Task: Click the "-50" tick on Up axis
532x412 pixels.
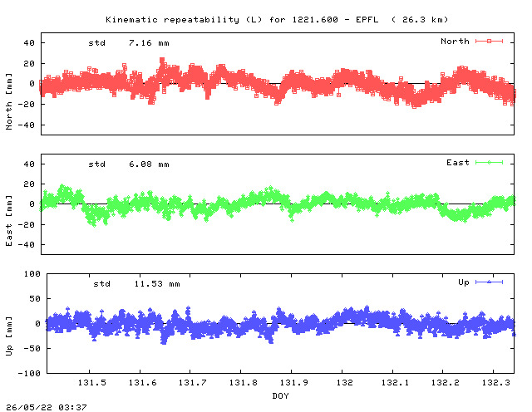Action: click(32, 349)
